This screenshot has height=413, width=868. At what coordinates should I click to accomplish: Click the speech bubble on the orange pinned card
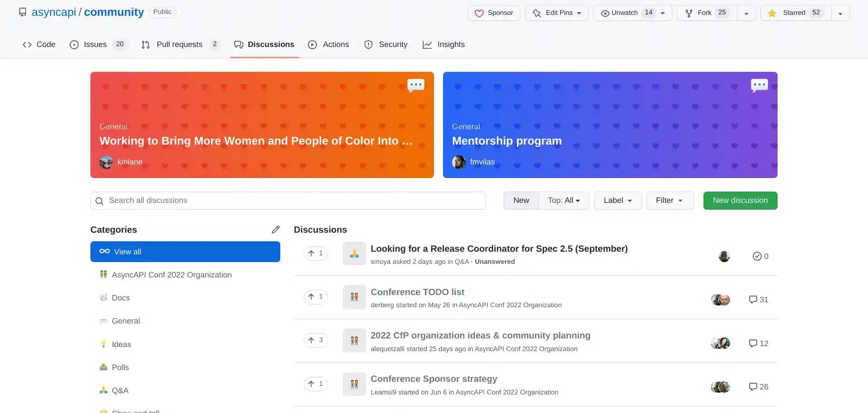pos(415,85)
